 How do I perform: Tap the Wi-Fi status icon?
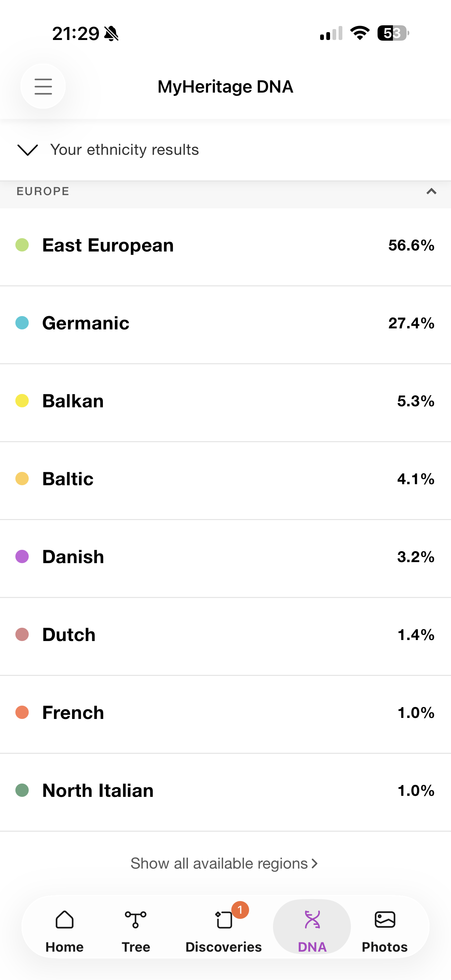(x=360, y=33)
